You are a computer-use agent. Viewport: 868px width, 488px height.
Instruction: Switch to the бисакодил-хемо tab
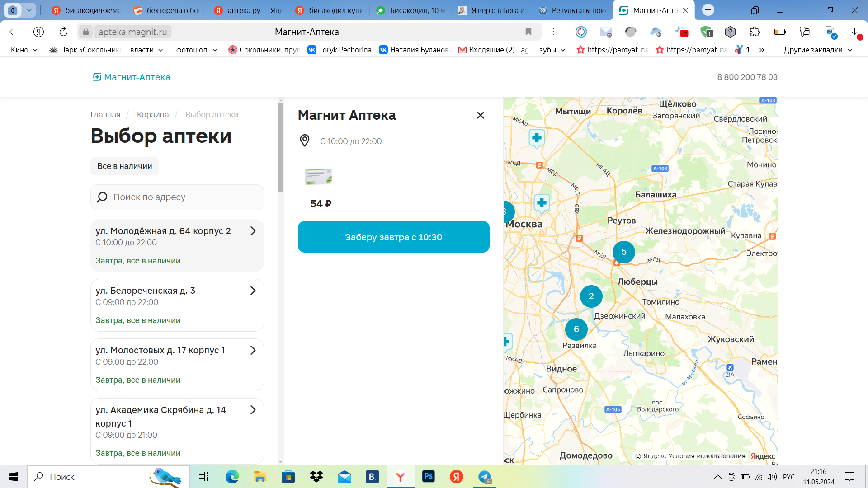click(86, 10)
